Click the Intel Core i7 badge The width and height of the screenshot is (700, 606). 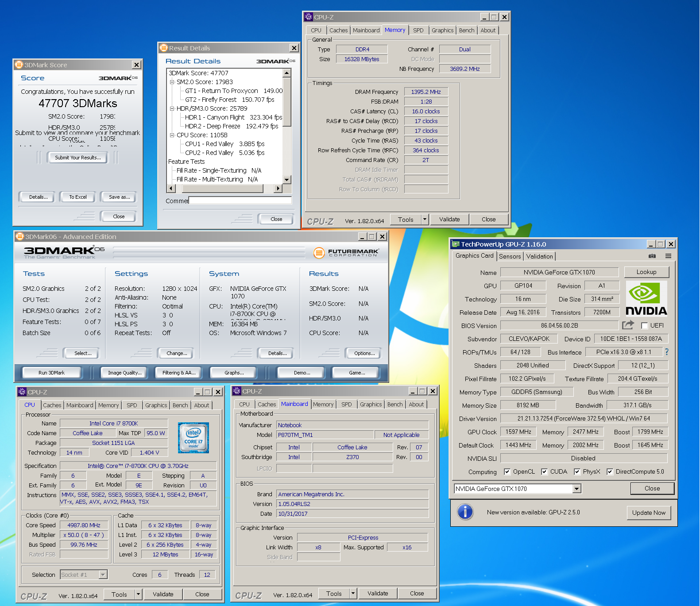(193, 437)
